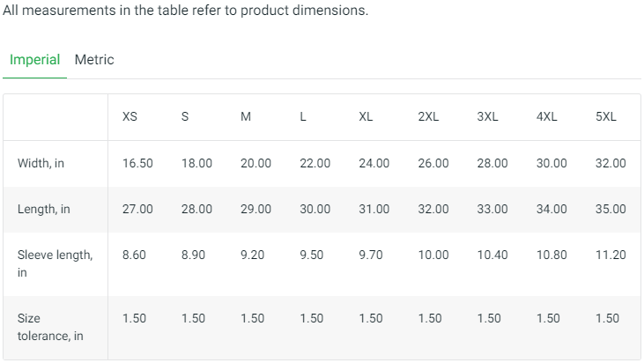Click the 5XL length value 35.00
The height and width of the screenshot is (363, 644).
coord(611,209)
